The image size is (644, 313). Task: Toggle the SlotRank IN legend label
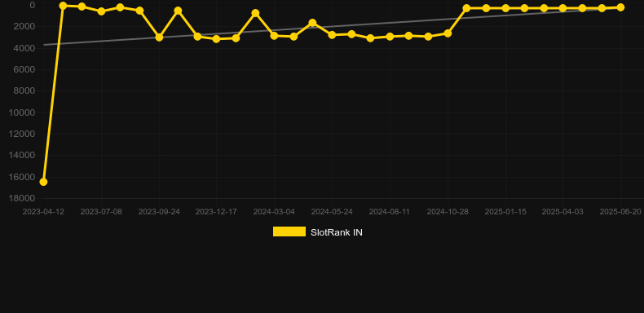(337, 232)
